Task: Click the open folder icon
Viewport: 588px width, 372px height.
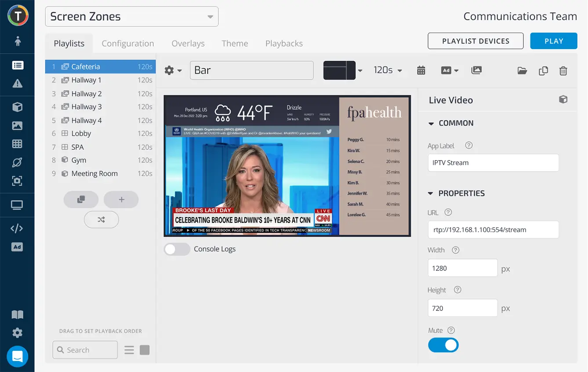Action: (x=522, y=71)
